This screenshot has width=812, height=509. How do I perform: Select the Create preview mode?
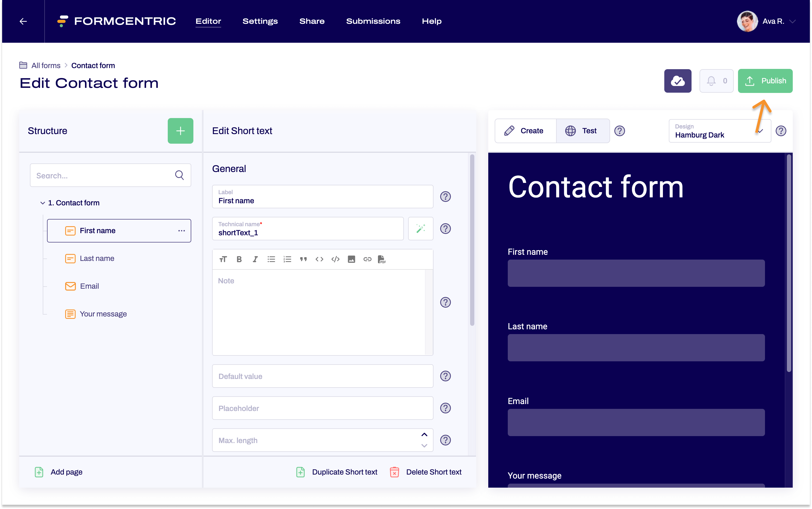pos(525,131)
